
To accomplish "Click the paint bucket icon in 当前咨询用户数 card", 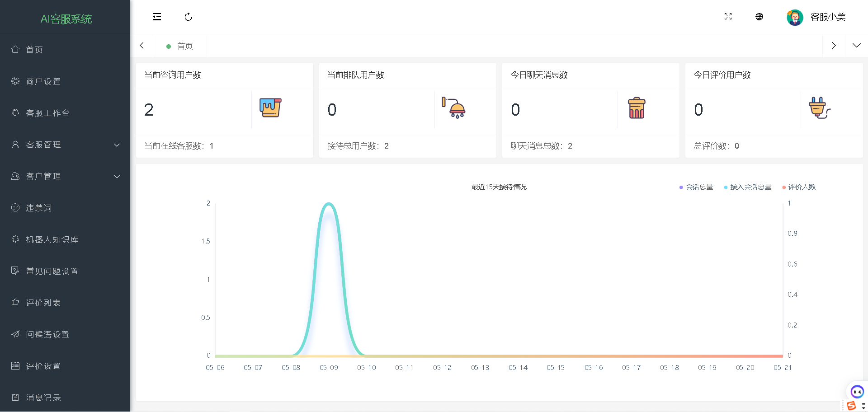I will coord(270,108).
